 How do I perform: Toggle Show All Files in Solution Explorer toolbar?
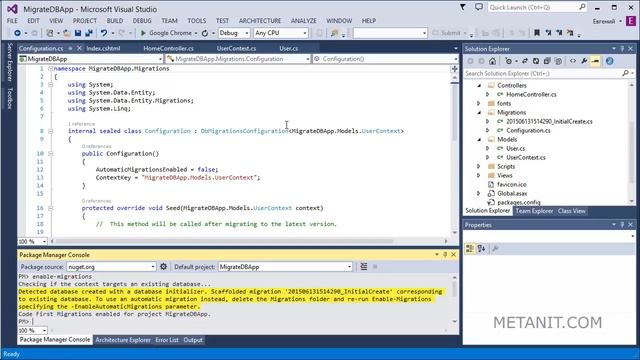558,61
